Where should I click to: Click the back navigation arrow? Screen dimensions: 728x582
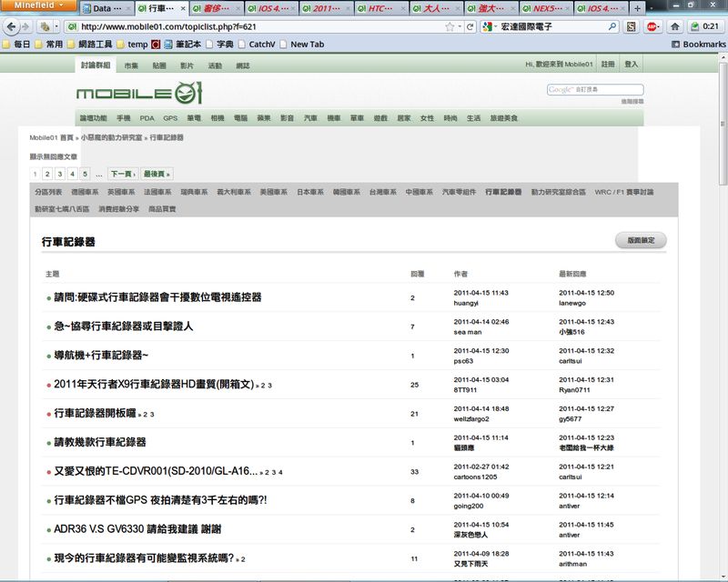pyautogui.click(x=14, y=26)
